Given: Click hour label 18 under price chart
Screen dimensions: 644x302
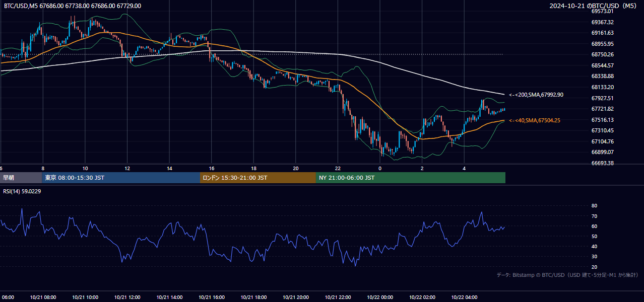Looking at the screenshot, I should pyautogui.click(x=253, y=168).
